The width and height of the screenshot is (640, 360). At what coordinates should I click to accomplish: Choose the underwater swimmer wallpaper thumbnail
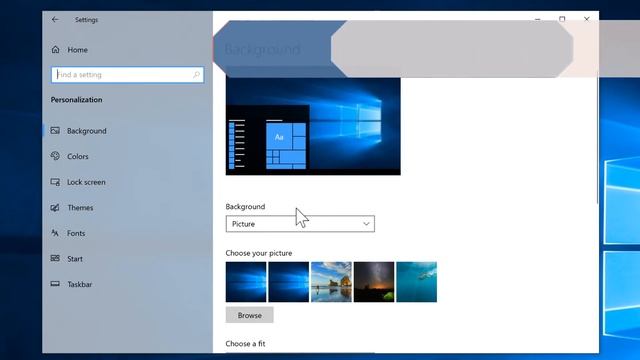tap(416, 282)
